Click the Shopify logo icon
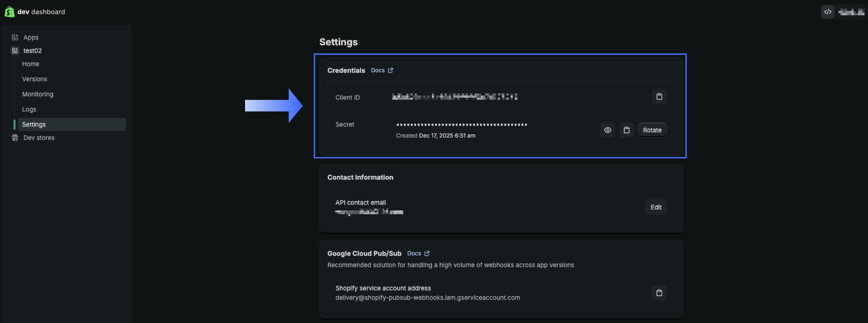The height and width of the screenshot is (323, 868). pyautogui.click(x=9, y=12)
